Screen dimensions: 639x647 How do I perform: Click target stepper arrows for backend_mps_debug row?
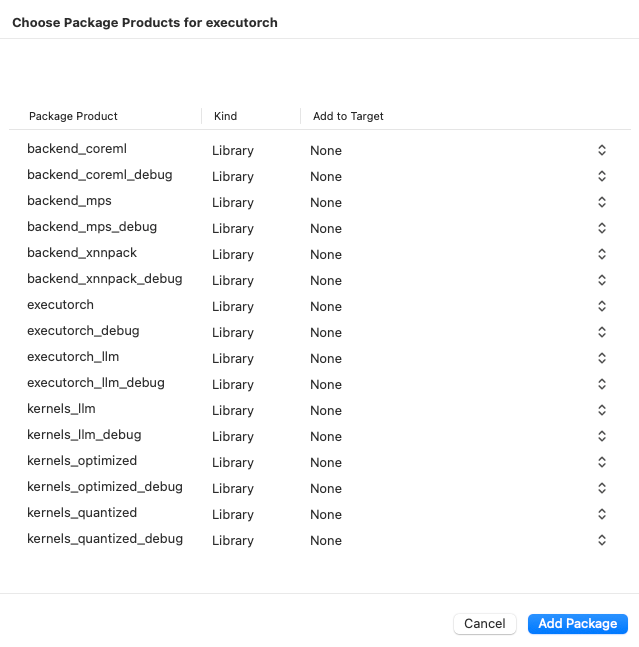tap(602, 228)
